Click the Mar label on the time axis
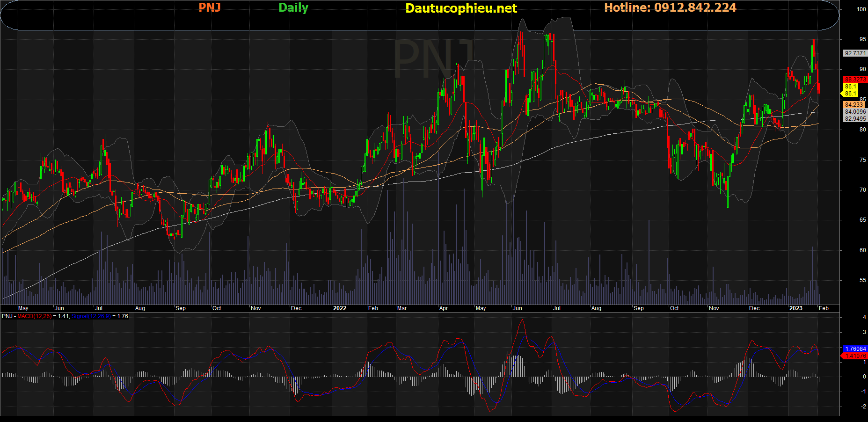 pyautogui.click(x=401, y=308)
